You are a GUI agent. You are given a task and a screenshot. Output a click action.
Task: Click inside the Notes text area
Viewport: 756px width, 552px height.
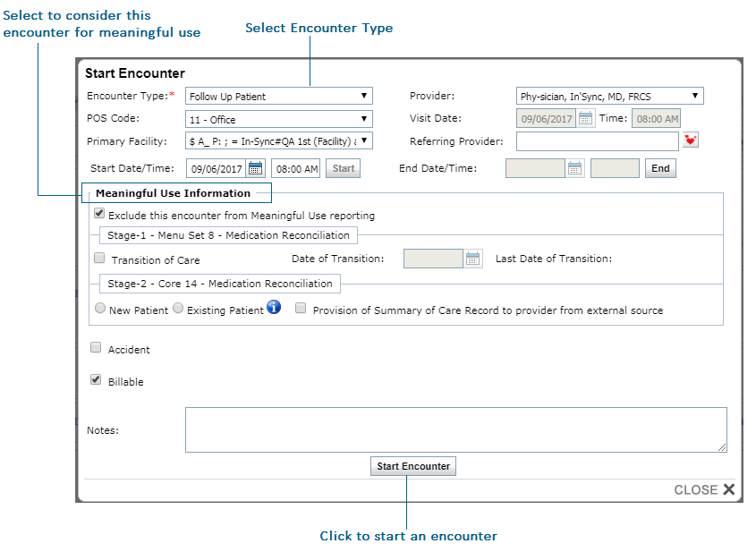[x=455, y=429]
